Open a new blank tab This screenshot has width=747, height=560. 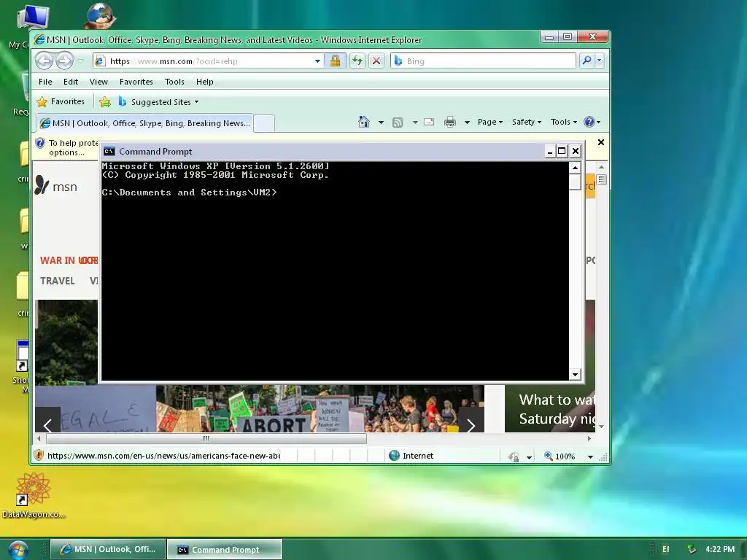click(x=264, y=123)
